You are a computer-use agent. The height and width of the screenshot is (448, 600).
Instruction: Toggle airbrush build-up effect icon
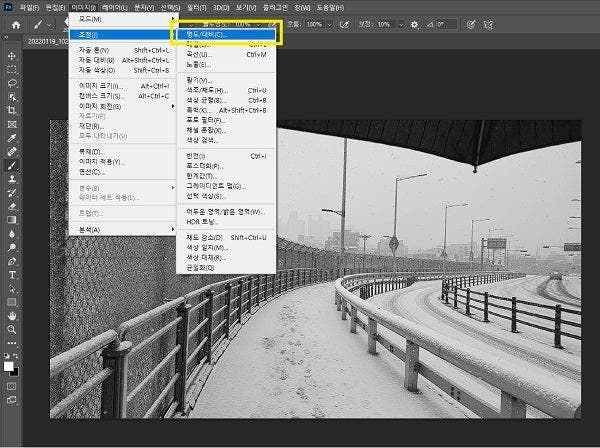click(x=344, y=24)
